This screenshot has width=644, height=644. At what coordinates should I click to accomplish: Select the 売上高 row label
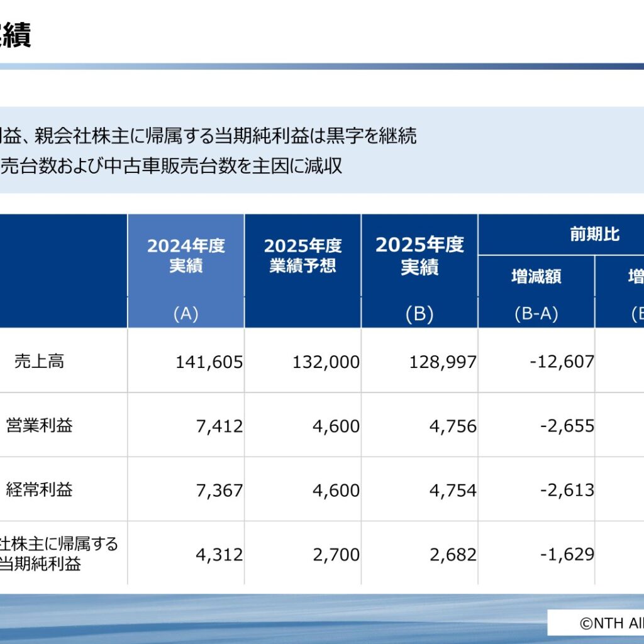click(x=39, y=362)
